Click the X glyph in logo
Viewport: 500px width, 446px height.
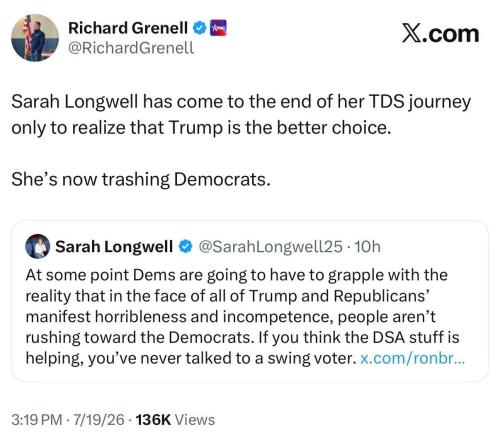pos(412,33)
